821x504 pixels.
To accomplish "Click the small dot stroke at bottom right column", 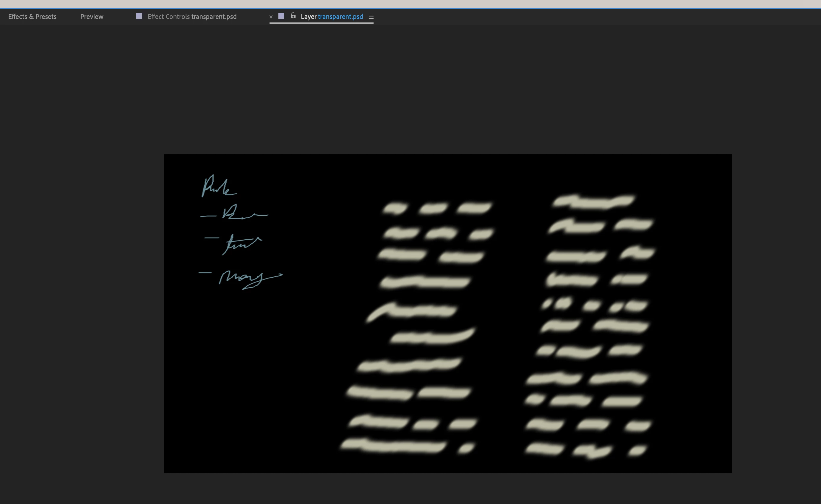I will coord(637,451).
